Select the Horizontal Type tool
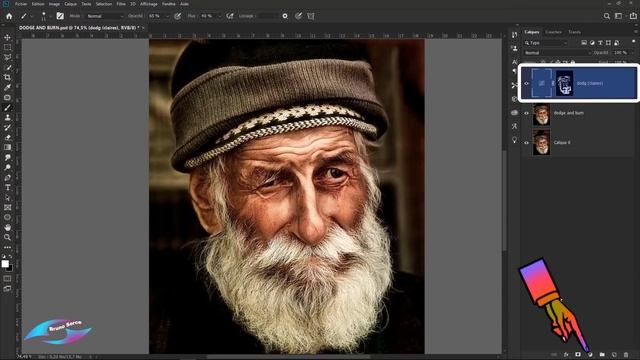The image size is (640, 360). click(7, 187)
